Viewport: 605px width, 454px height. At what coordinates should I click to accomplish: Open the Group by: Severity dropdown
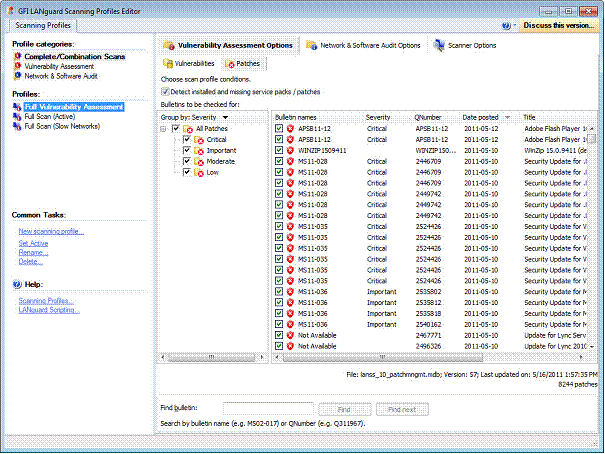pos(225,117)
